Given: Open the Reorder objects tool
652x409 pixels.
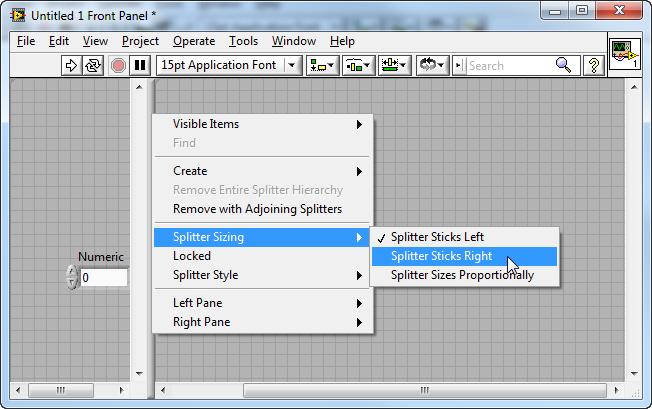Looking at the screenshot, I should [431, 65].
